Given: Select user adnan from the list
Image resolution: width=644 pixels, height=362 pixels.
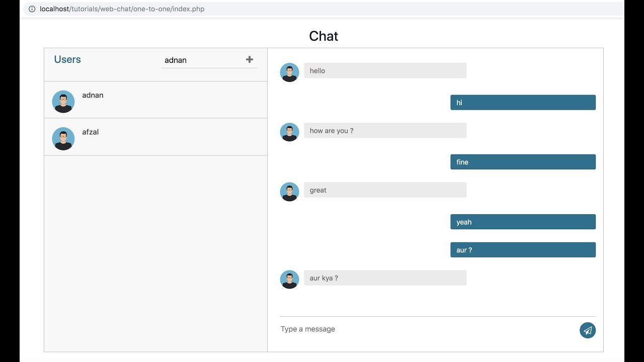Looking at the screenshot, I should pyautogui.click(x=155, y=100).
